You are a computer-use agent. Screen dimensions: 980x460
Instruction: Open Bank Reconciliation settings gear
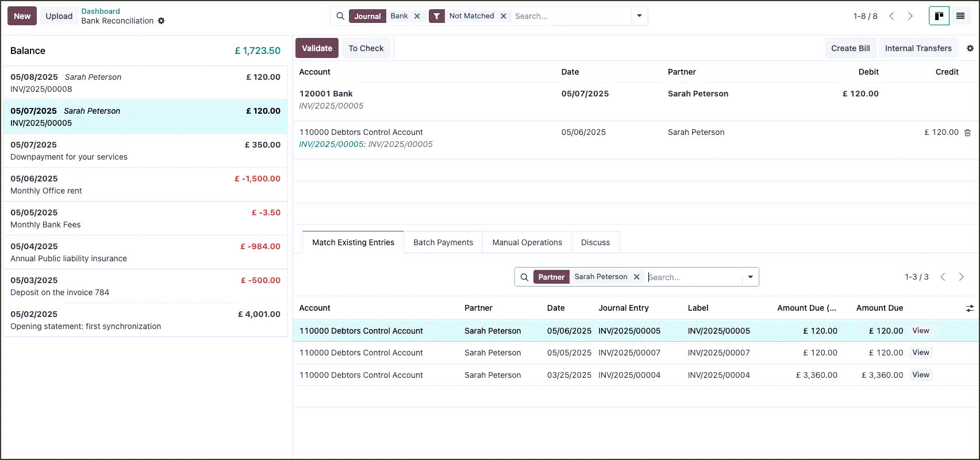pyautogui.click(x=162, y=21)
